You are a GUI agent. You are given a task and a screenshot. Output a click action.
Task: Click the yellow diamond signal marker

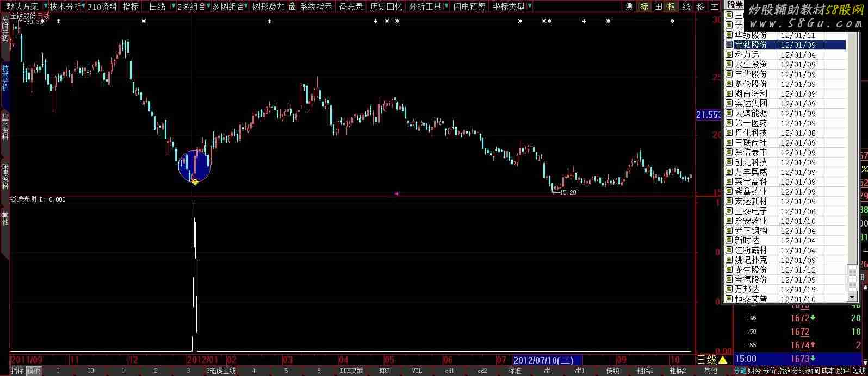(x=195, y=182)
